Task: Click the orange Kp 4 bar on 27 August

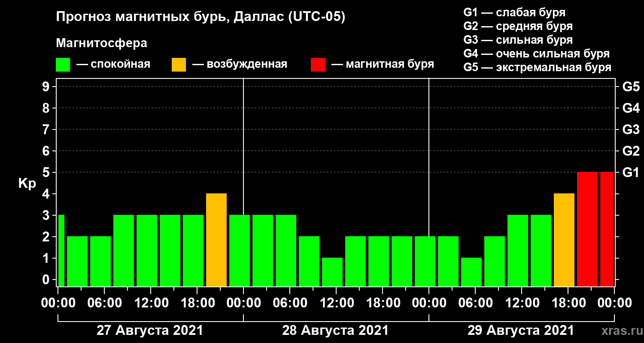Action: 216,240
